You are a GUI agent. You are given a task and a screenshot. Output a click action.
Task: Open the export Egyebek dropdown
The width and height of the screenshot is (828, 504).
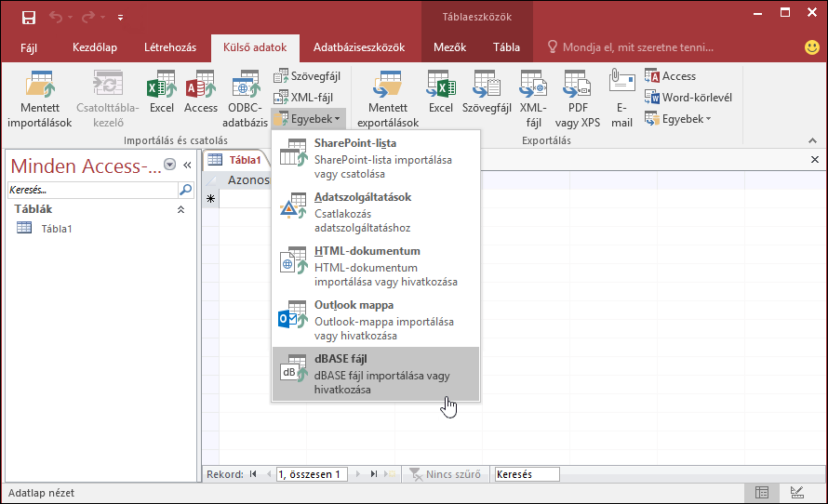(x=678, y=119)
